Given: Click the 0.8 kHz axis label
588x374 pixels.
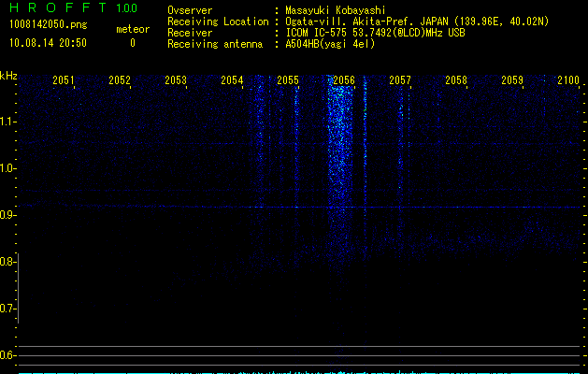Looking at the screenshot, I should click(x=7, y=262).
